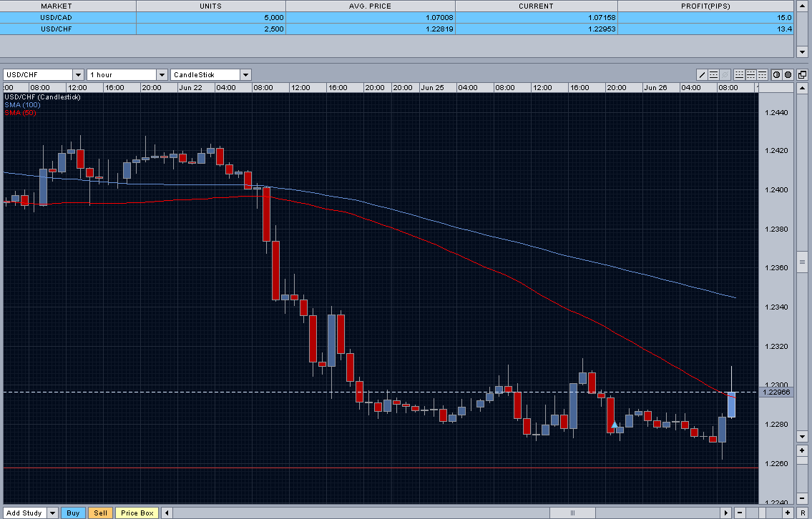Zoom in horizontally with plus button
This screenshot has height=519, width=812.
[788, 513]
